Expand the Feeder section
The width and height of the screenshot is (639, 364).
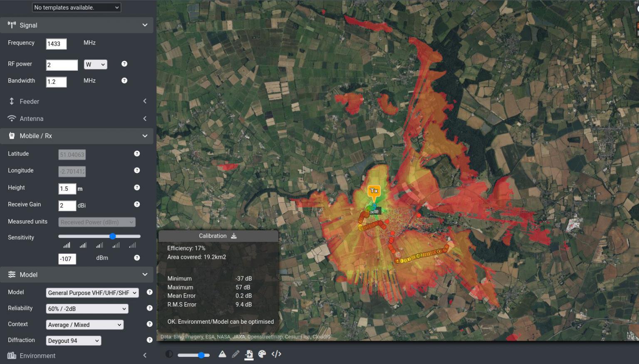(77, 101)
